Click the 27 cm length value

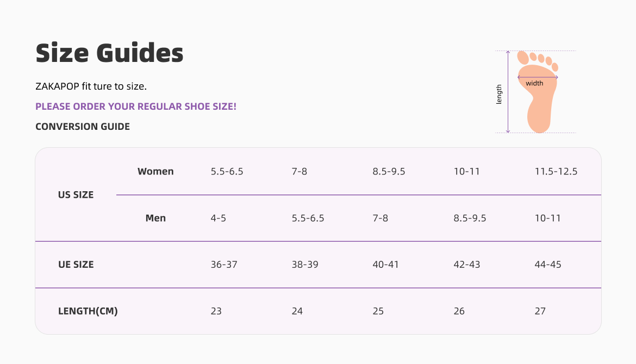[540, 311]
